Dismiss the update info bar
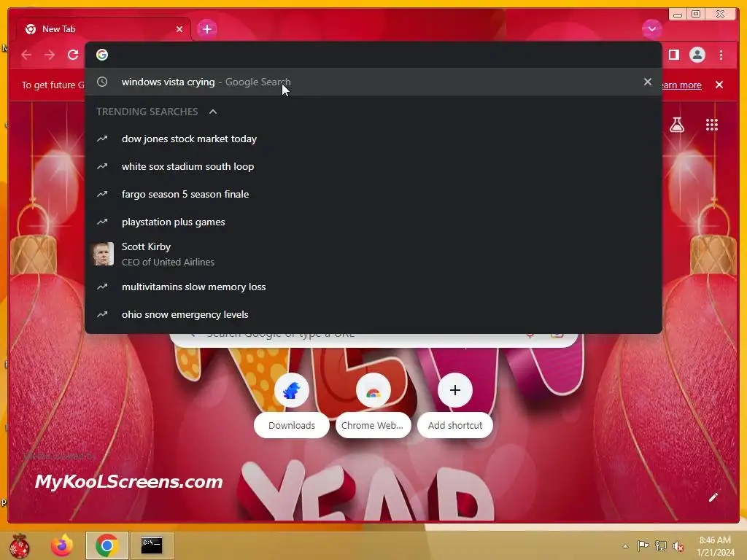 point(719,85)
